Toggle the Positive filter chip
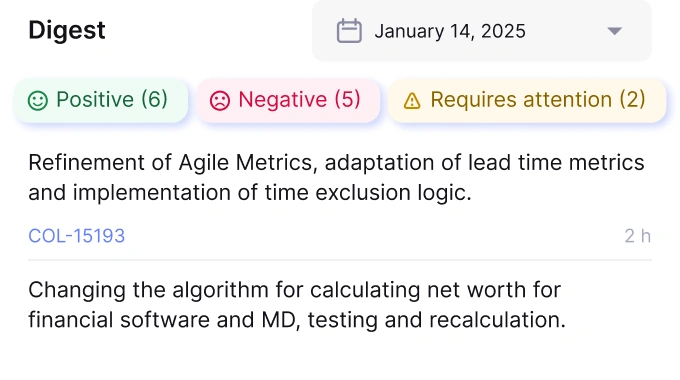 click(101, 100)
